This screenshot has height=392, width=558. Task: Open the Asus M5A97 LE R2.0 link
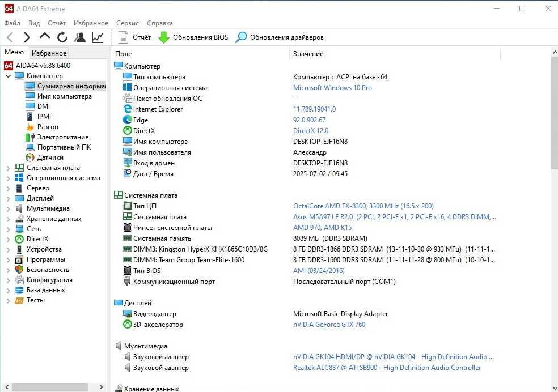394,217
